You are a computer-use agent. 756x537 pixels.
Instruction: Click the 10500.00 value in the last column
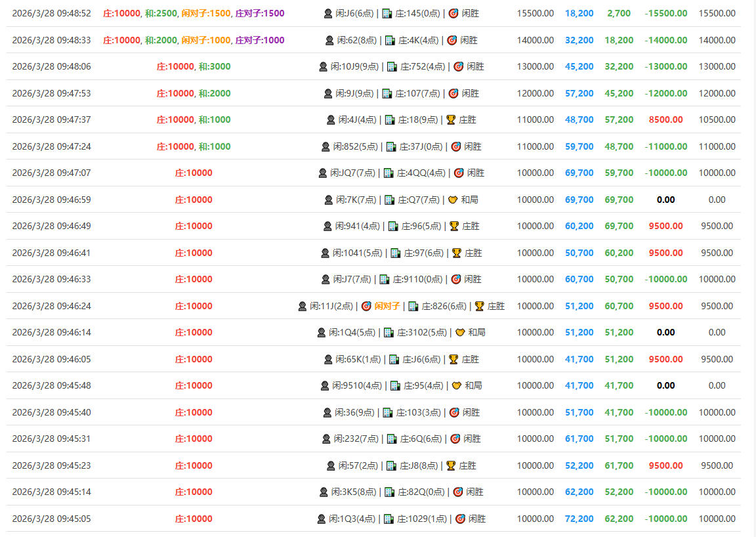click(717, 120)
